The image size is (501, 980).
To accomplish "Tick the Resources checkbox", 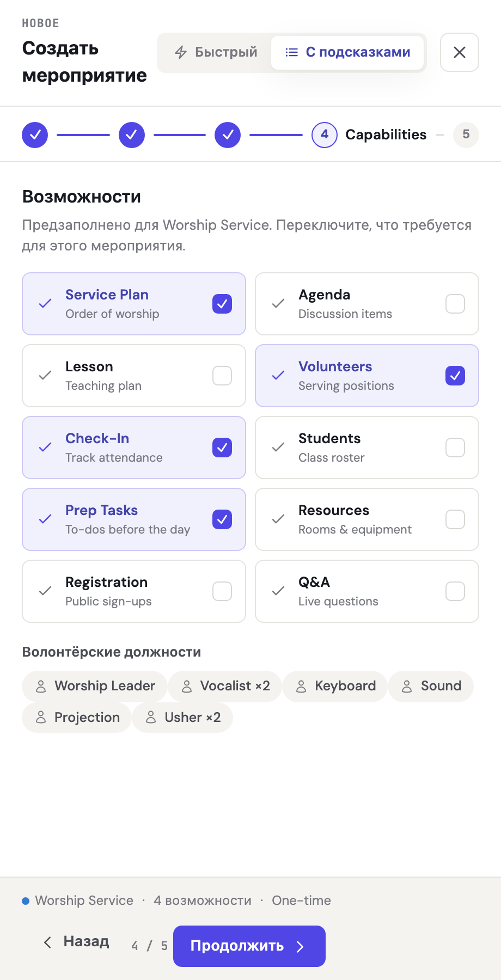I will (455, 519).
